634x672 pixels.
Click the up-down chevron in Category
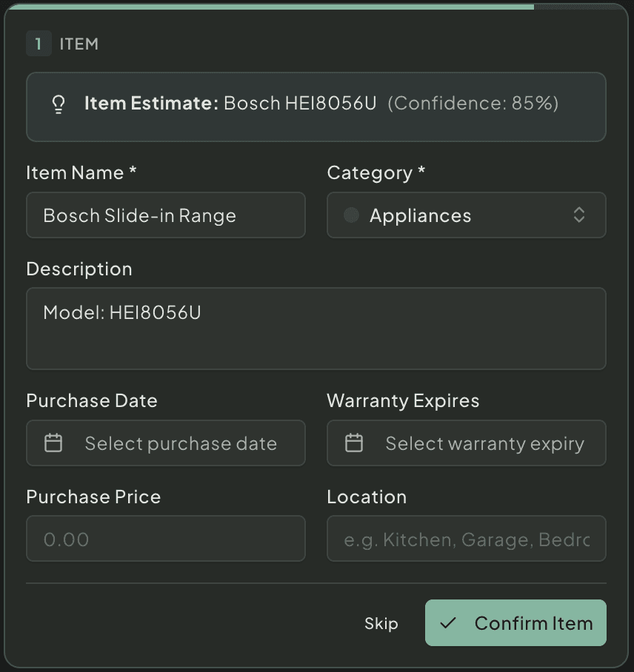click(x=579, y=215)
